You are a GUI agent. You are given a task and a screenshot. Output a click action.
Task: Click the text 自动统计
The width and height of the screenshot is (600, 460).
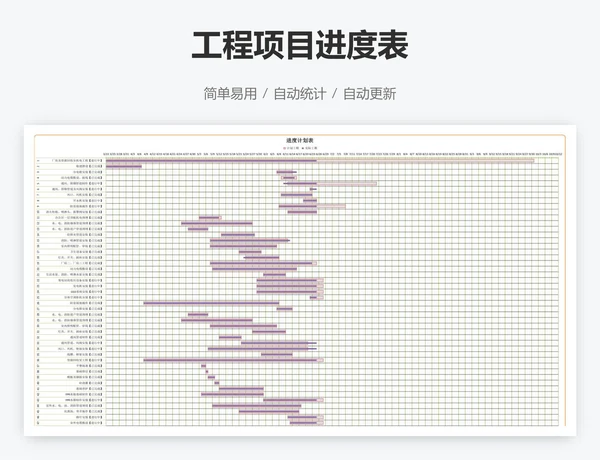click(300, 94)
